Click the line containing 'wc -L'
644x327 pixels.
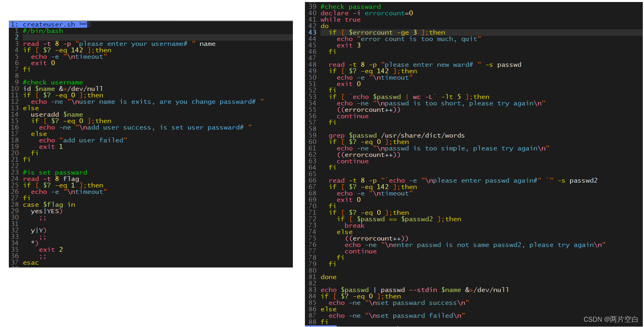tap(409, 97)
